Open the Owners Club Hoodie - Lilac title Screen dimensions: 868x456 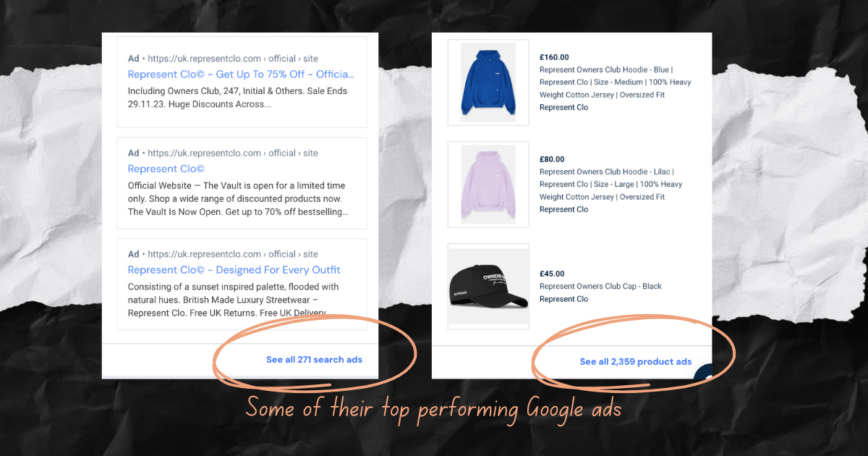[x=612, y=185]
